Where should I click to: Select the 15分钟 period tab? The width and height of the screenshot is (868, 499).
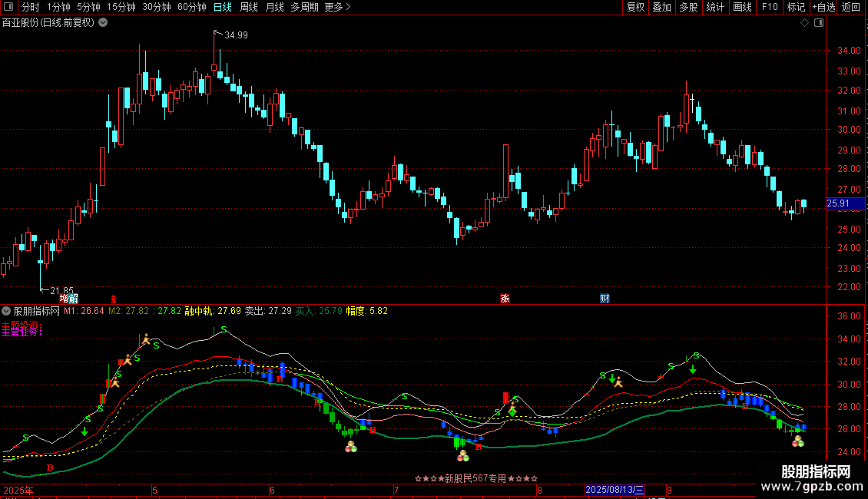click(121, 7)
